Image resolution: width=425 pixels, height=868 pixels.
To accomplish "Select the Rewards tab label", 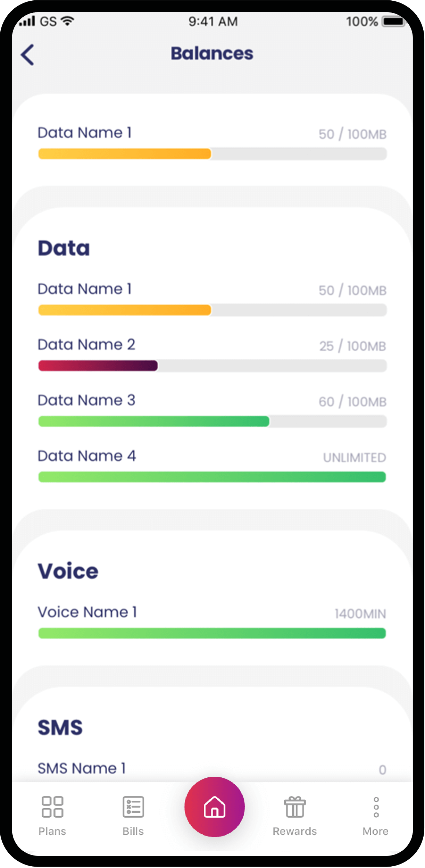I will 295,831.
